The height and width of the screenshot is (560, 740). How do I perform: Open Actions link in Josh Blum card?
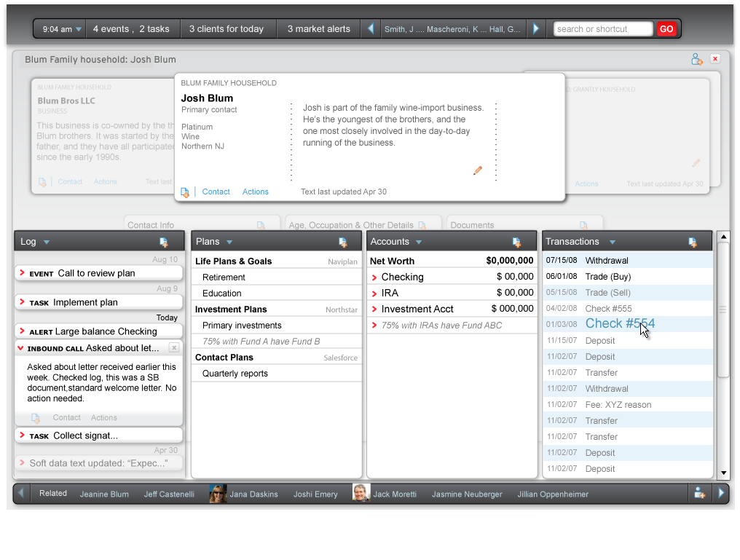[255, 192]
